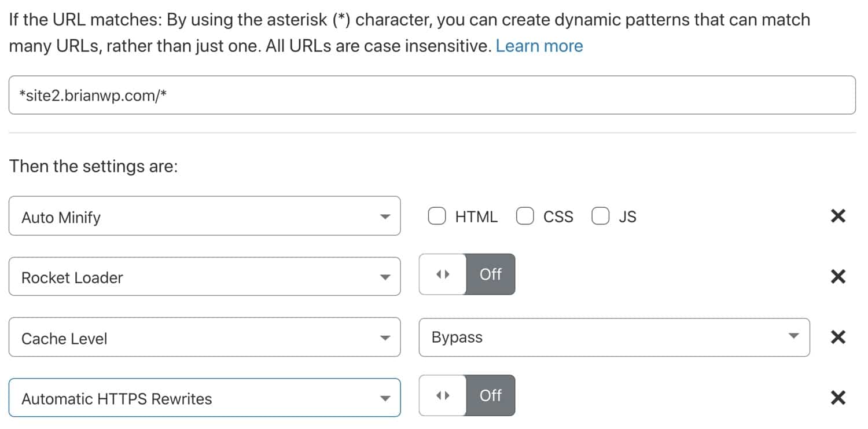Image resolution: width=868 pixels, height=429 pixels.
Task: Enable JS minification
Action: pyautogui.click(x=600, y=216)
